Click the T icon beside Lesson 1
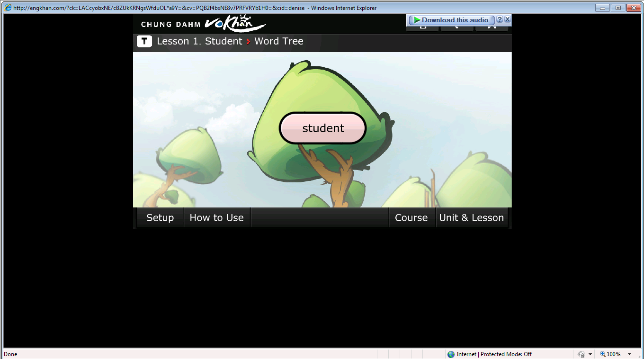Viewport: 644px width, 359px height. click(x=144, y=41)
